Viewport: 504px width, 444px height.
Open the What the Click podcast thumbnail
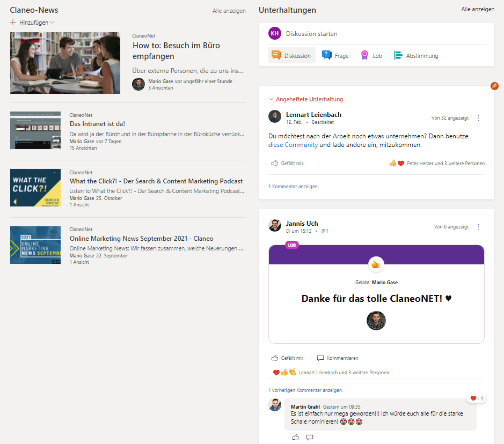tap(35, 188)
